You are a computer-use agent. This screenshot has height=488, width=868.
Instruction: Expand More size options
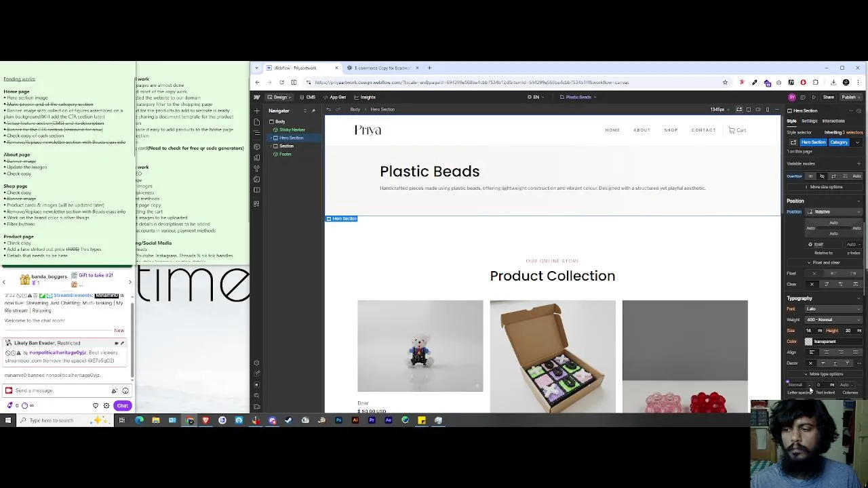click(x=824, y=187)
